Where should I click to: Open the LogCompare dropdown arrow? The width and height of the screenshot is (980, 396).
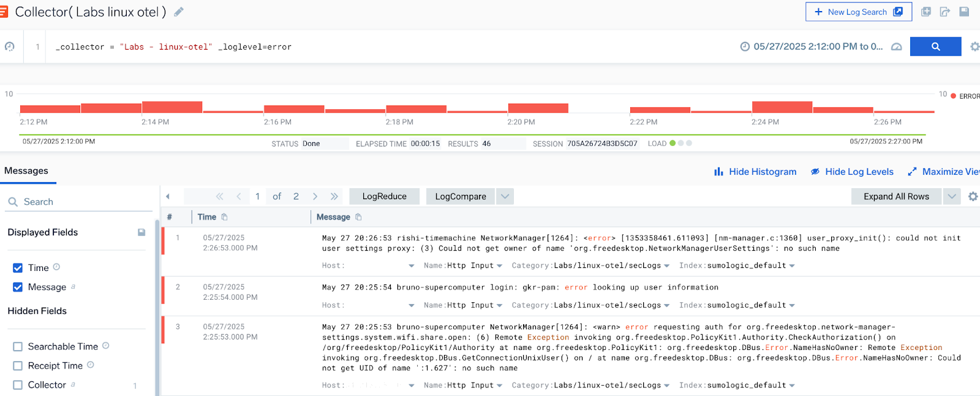[x=505, y=196]
